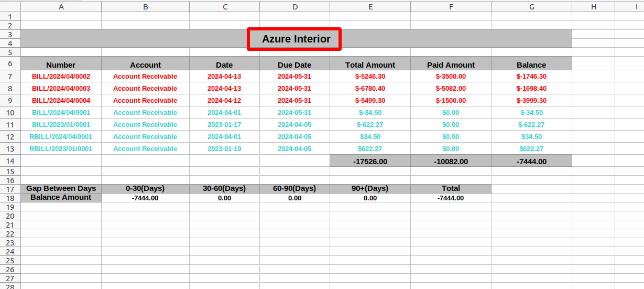Click the 60-90(Days) heading cell
The height and width of the screenshot is (289, 644).
click(294, 188)
